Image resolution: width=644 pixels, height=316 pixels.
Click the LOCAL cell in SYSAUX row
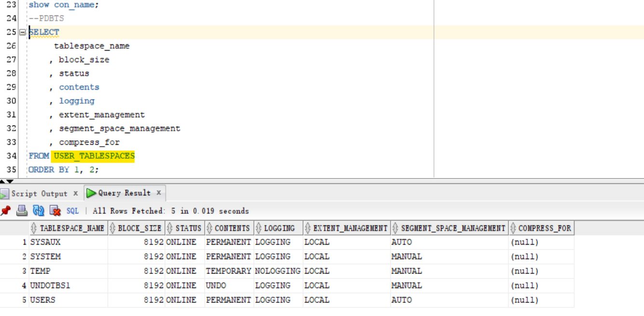click(x=347, y=242)
